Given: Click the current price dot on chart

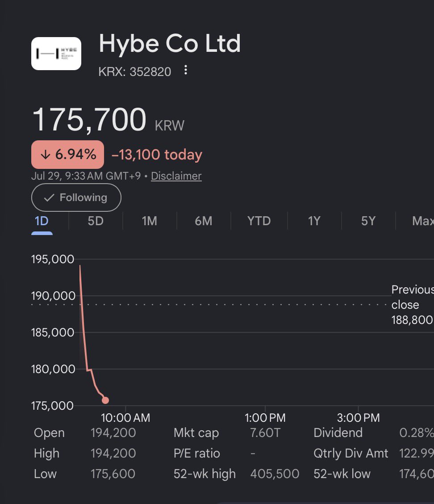Looking at the screenshot, I should click(x=105, y=400).
